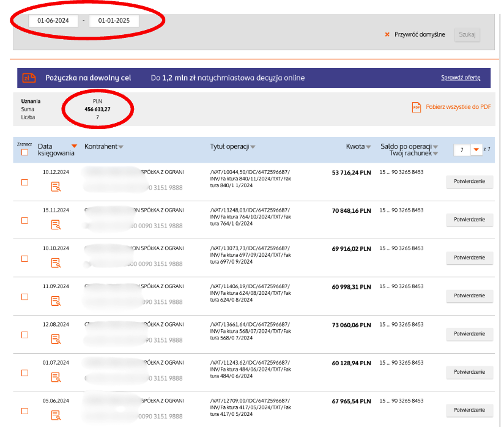Click Potwierdzenie for the 69 916,02 PLN transaction
The width and height of the screenshot is (504, 427).
[x=469, y=258]
